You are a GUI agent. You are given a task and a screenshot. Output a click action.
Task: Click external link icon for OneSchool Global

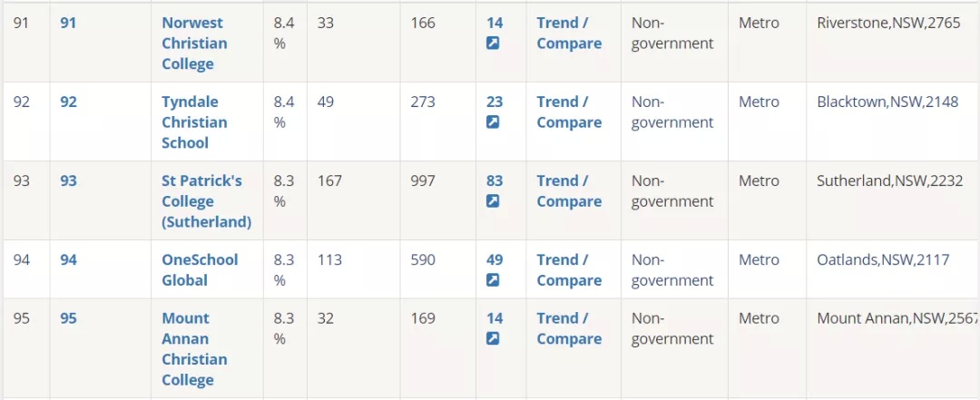(493, 280)
